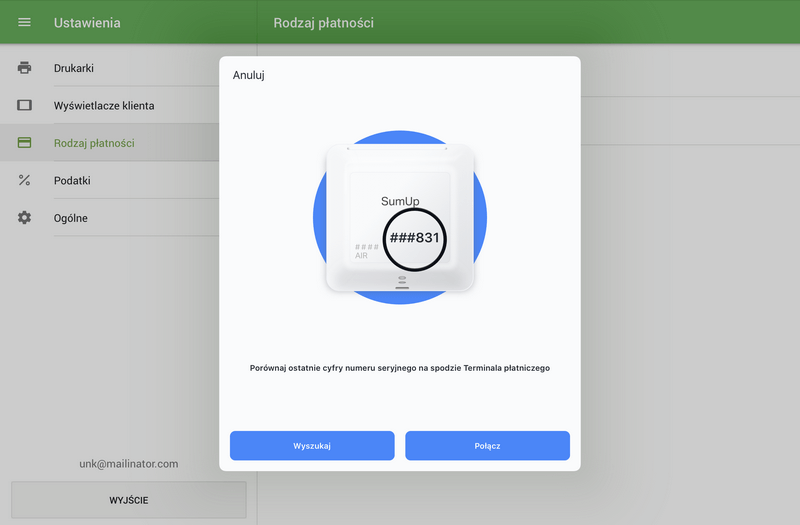The width and height of the screenshot is (800, 525).
Task: Open the hamburger navigation menu
Action: pos(25,22)
